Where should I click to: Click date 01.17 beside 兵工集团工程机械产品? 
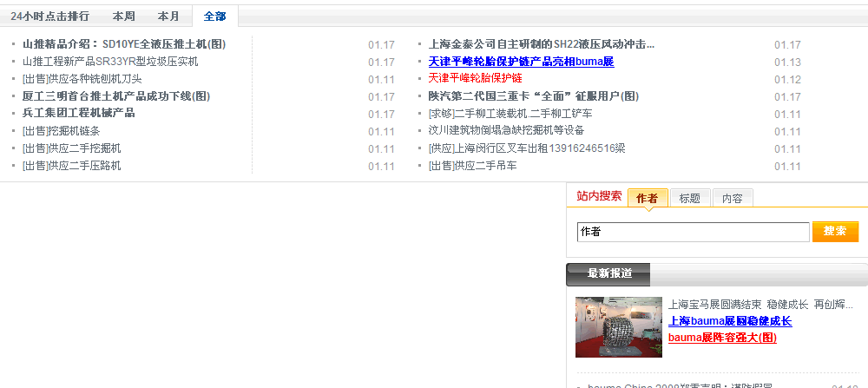tap(381, 114)
